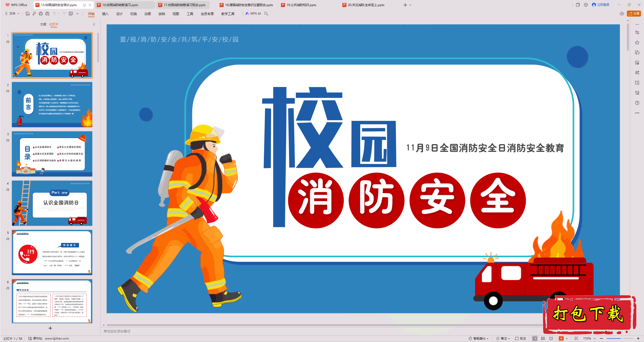
Task: Click the search magnifier beside WPS AI
Action: click(266, 14)
